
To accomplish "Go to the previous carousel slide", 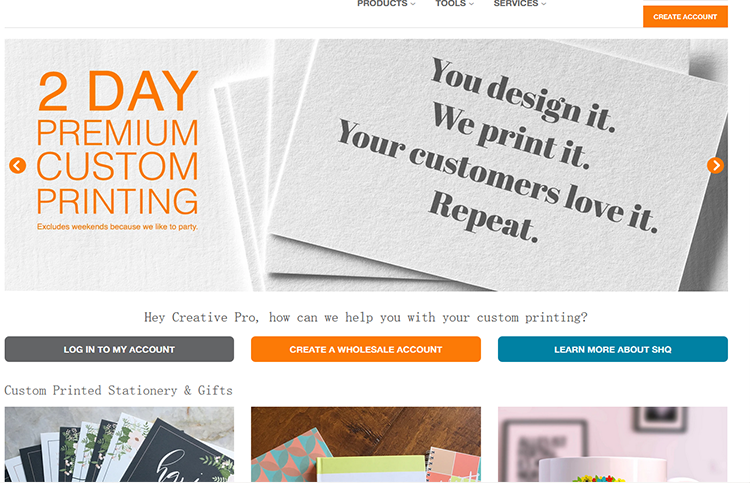I will [18, 165].
